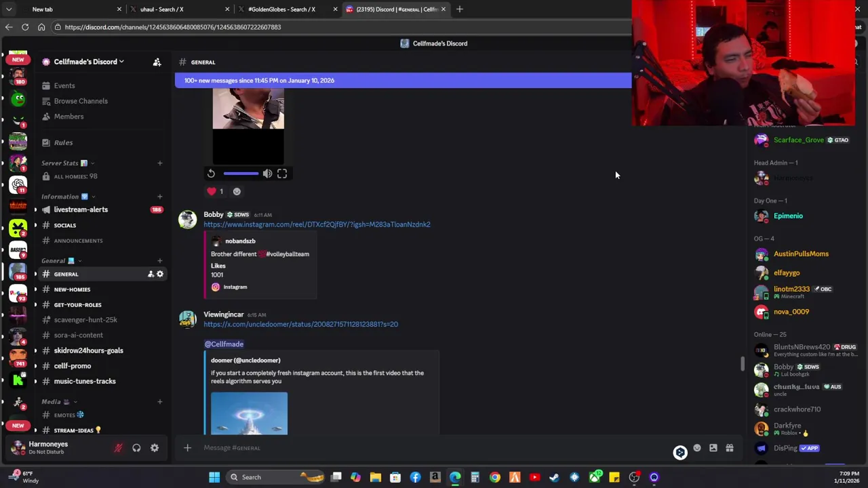Enter fullscreen on the video player
Image resolution: width=868 pixels, height=488 pixels.
282,174
